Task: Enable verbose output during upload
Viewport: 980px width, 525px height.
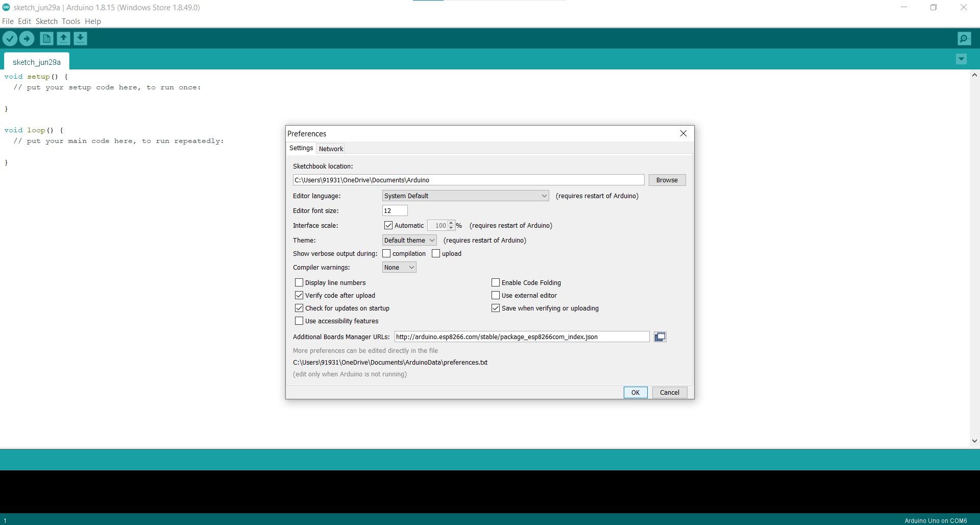Action: (x=436, y=253)
